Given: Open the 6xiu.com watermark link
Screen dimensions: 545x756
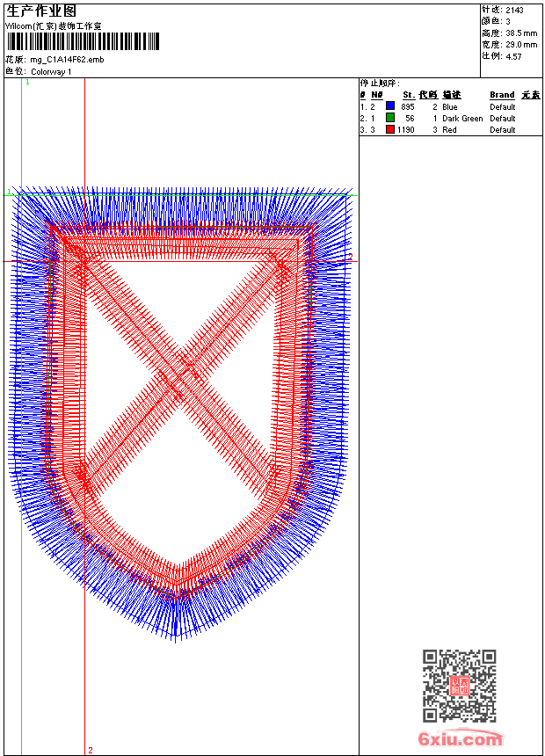Looking at the screenshot, I should [461, 739].
